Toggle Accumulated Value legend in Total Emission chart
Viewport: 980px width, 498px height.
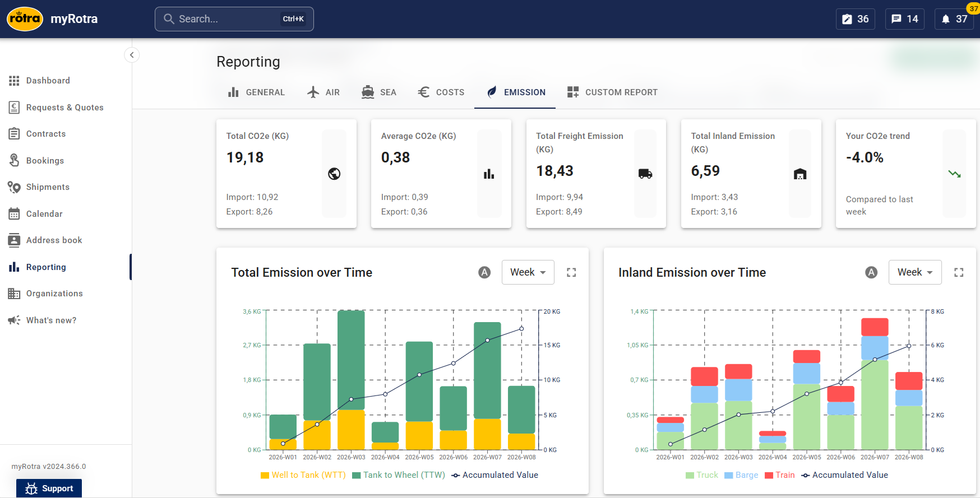(495, 475)
